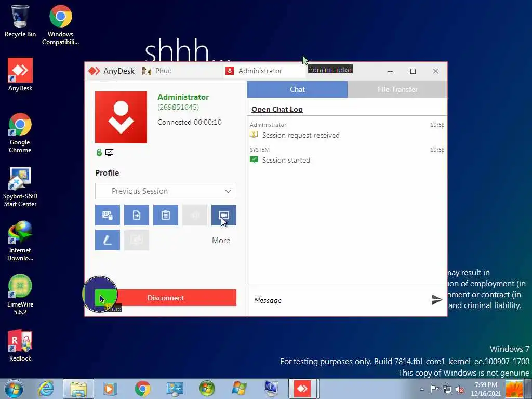
Task: Open Windows Compatibility desktop shortcut
Action: pos(60,25)
